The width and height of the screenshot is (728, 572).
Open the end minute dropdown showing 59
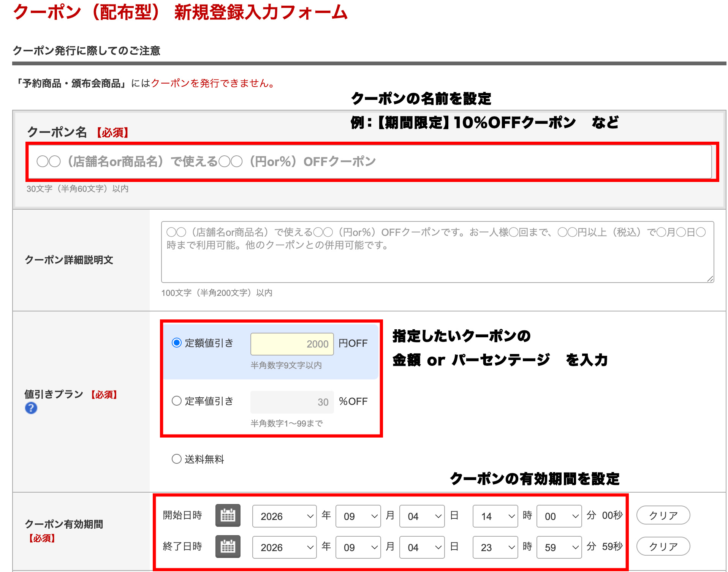pyautogui.click(x=559, y=547)
